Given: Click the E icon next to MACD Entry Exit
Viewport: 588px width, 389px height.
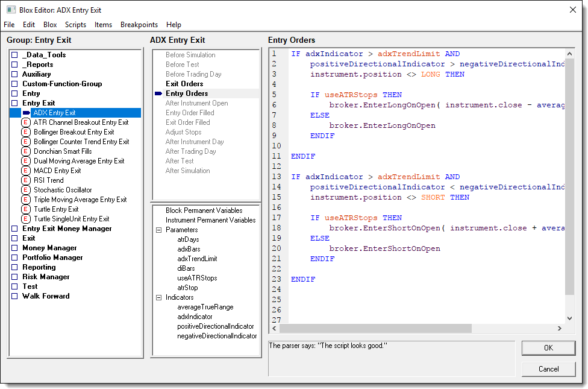Looking at the screenshot, I should 26,171.
